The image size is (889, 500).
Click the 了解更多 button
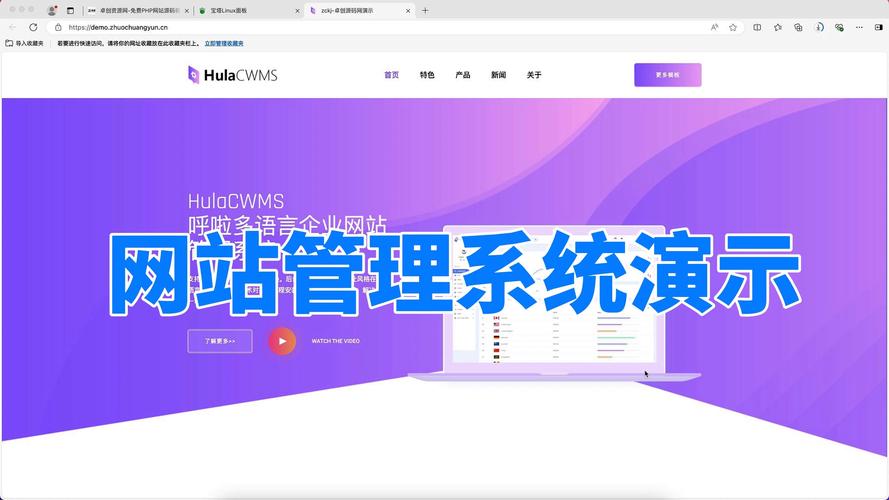coord(220,341)
